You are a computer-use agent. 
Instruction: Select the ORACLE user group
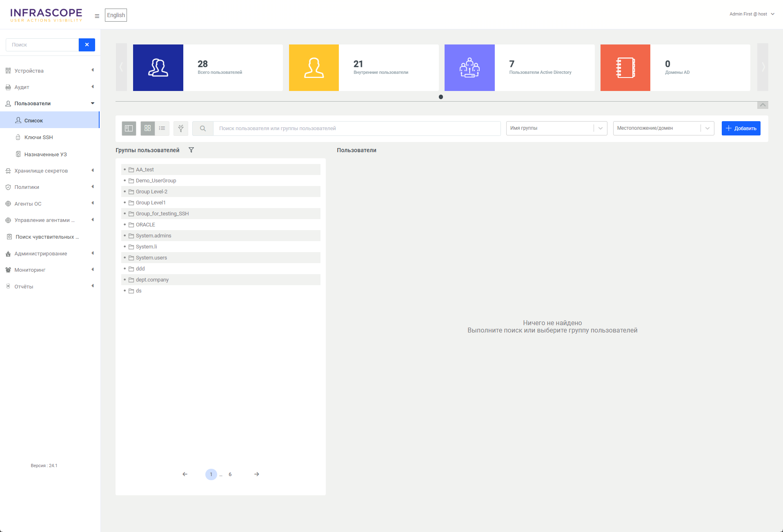point(221,225)
